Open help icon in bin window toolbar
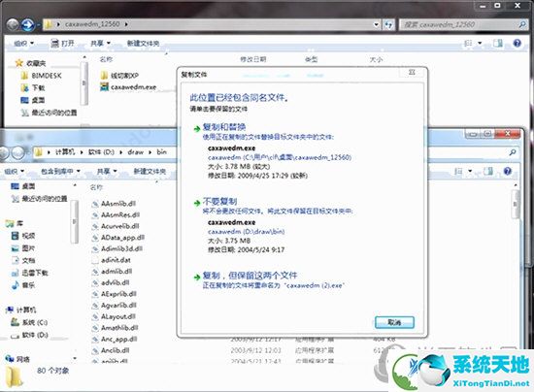The image size is (534, 392). pos(508,171)
